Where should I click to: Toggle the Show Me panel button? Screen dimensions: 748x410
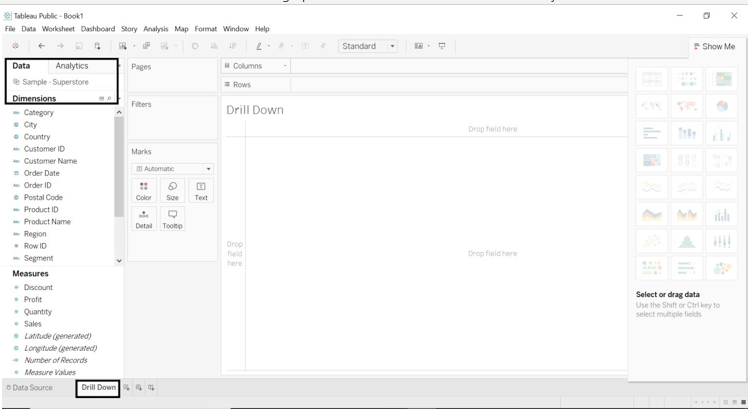pyautogui.click(x=714, y=46)
